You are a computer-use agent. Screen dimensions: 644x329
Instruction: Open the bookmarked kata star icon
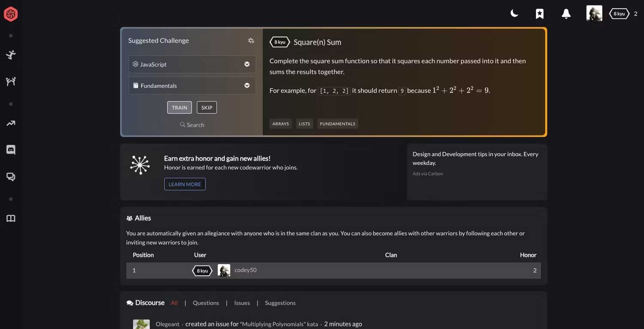[x=540, y=14]
